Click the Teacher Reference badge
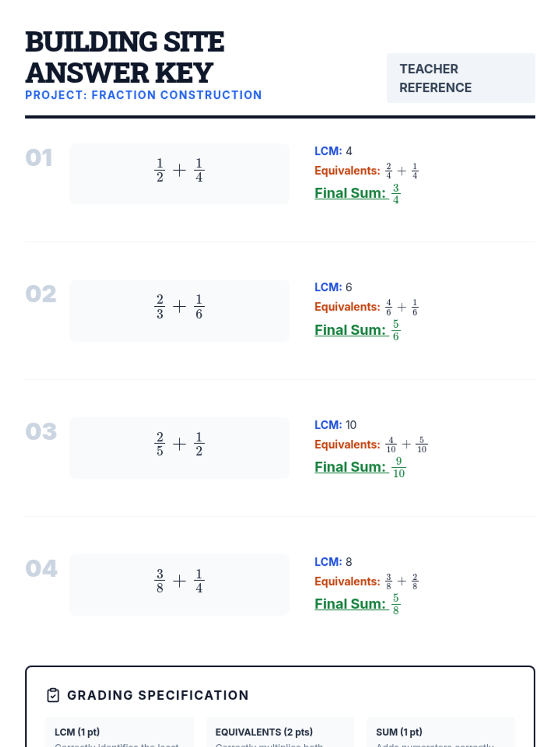560x747 pixels. 461,78
